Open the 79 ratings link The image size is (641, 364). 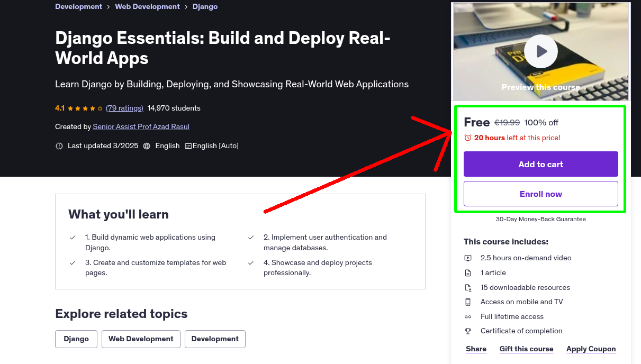(x=124, y=108)
